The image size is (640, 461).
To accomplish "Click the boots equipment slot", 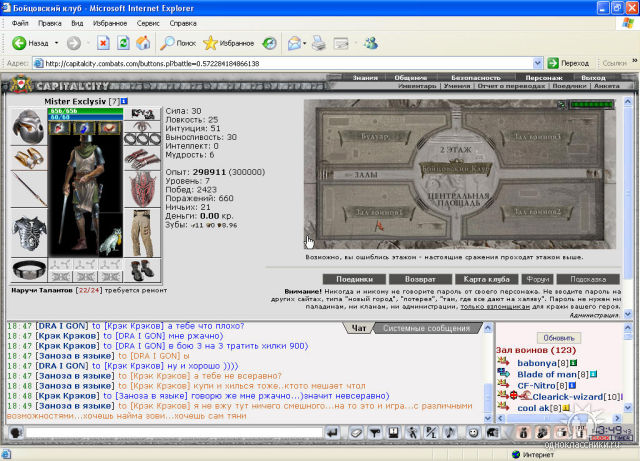I will [x=142, y=270].
